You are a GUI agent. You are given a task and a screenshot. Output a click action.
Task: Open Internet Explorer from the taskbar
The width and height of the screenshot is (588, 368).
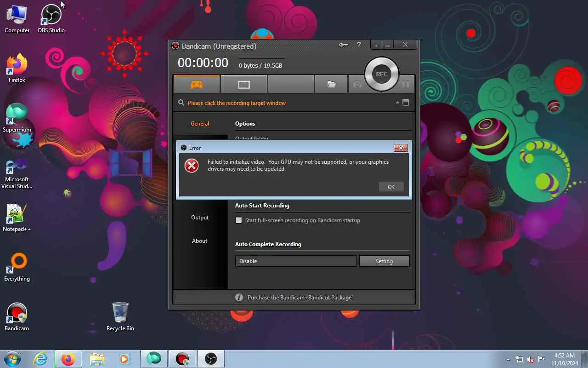[x=40, y=359]
